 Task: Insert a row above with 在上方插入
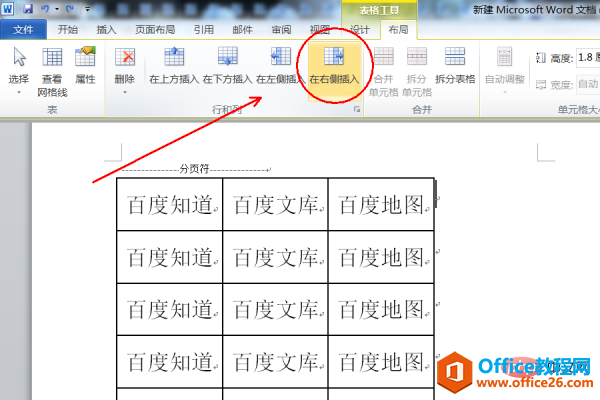click(174, 65)
